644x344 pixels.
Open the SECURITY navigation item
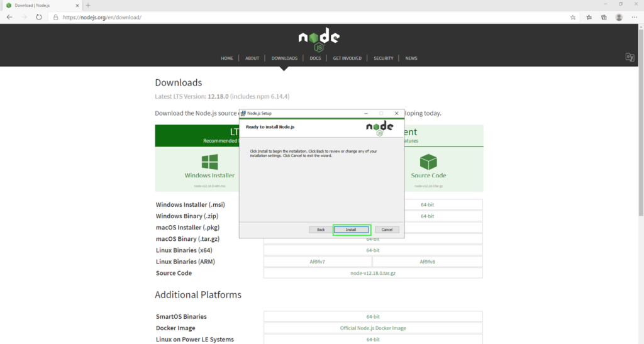coord(383,58)
